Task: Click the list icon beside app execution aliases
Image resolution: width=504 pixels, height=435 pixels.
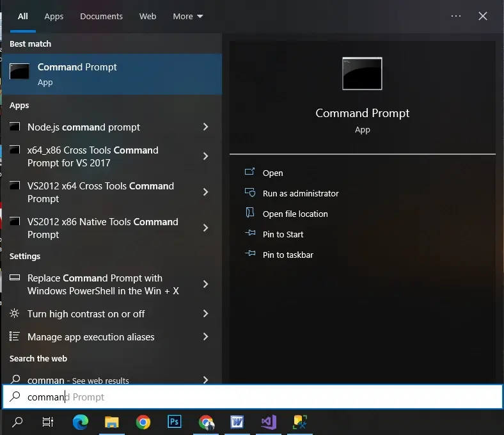Action: [x=15, y=336]
